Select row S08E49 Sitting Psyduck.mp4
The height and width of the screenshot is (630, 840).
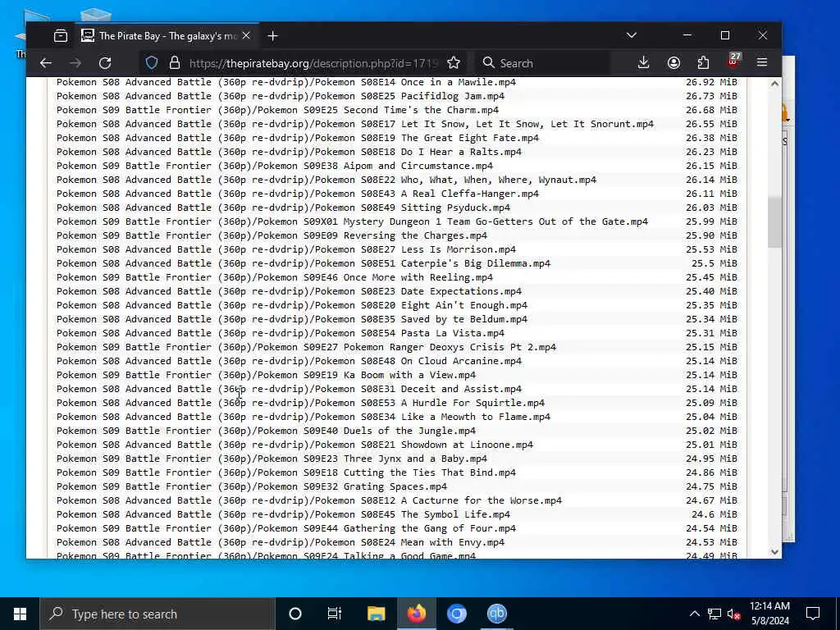coord(396,208)
